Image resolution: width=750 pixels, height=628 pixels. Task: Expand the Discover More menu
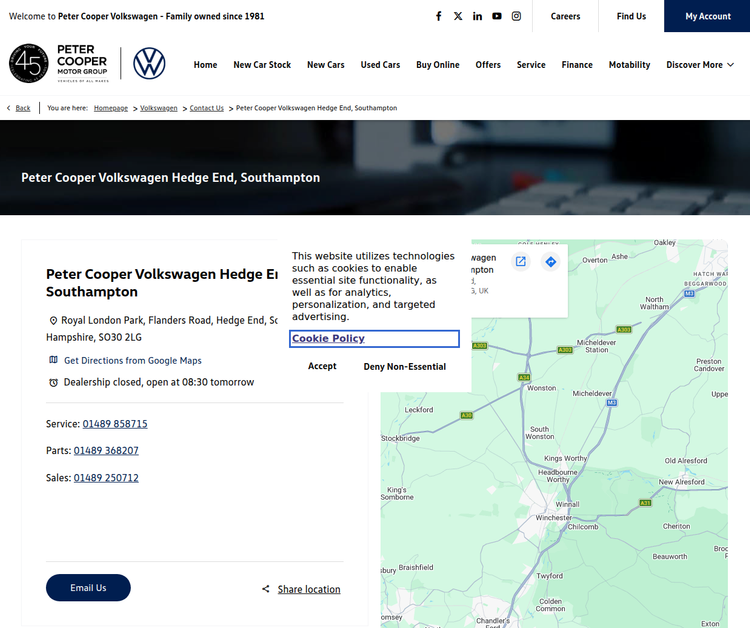coord(700,65)
